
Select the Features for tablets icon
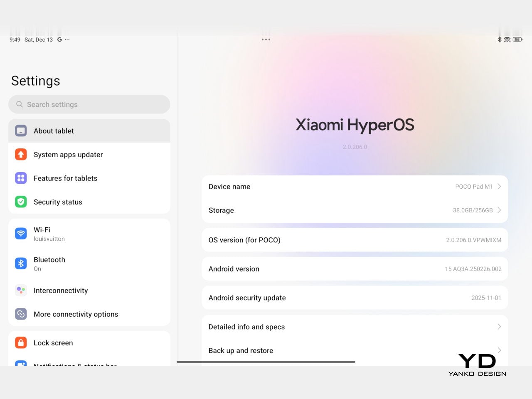click(21, 178)
